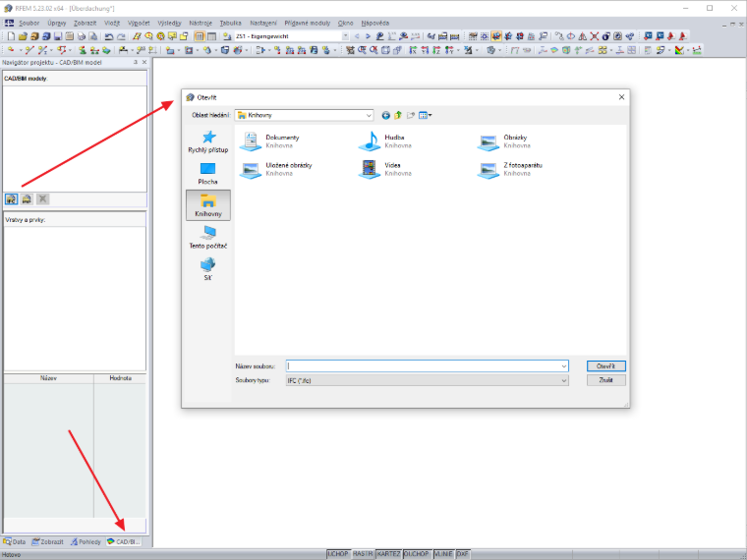Toggle UCHOP snap in status bar
The width and height of the screenshot is (747, 560).
coord(338,554)
